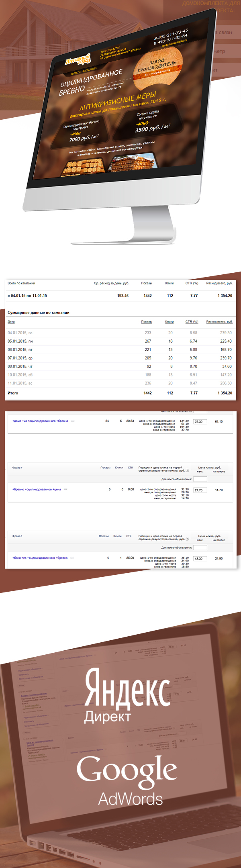Click the help question mark above the +бревно row
The width and height of the screenshot is (241, 868).
click(187, 471)
